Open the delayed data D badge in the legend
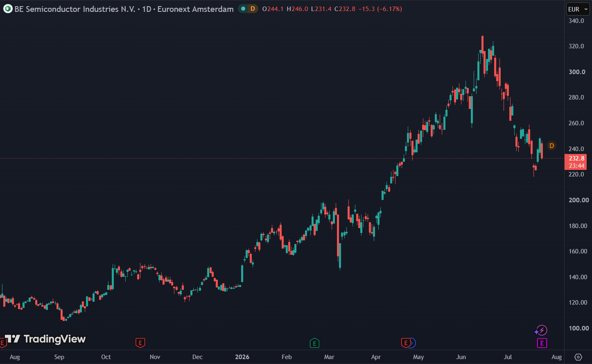This screenshot has width=592, height=364. click(x=253, y=9)
